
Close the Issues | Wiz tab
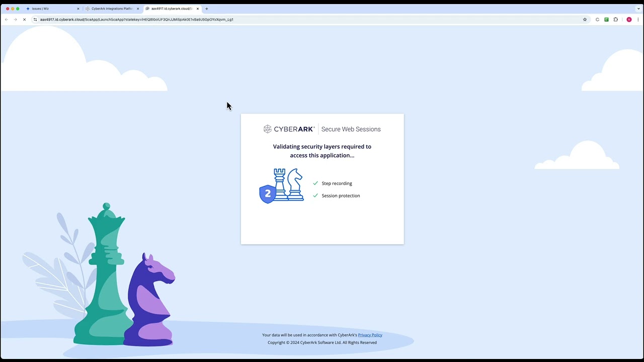click(78, 9)
